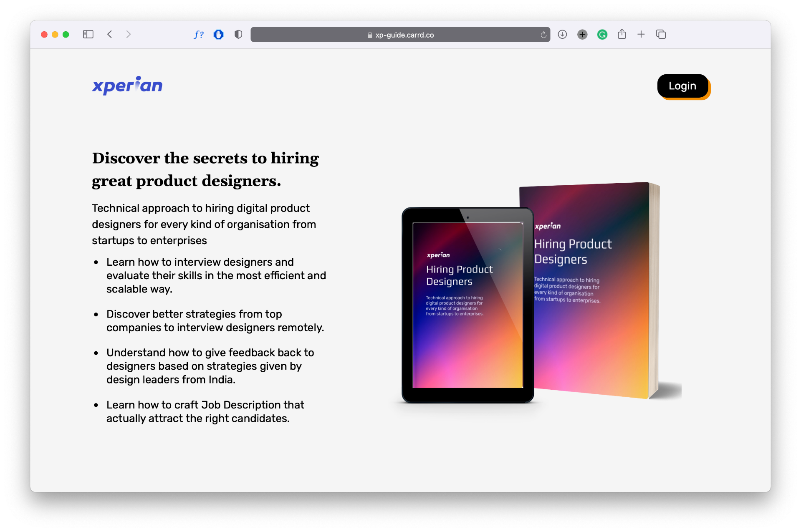801x532 pixels.
Task: Click the tablet ebook cover image
Action: (467, 305)
